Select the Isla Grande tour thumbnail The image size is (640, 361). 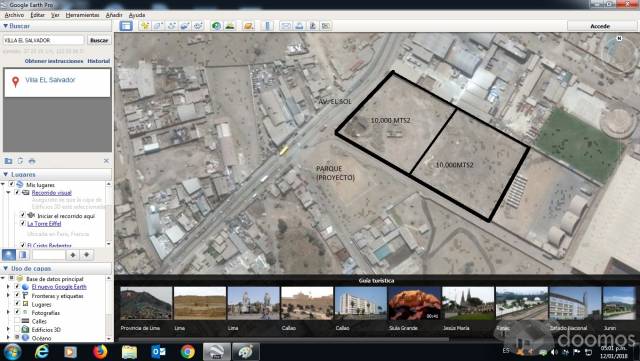(x=414, y=308)
